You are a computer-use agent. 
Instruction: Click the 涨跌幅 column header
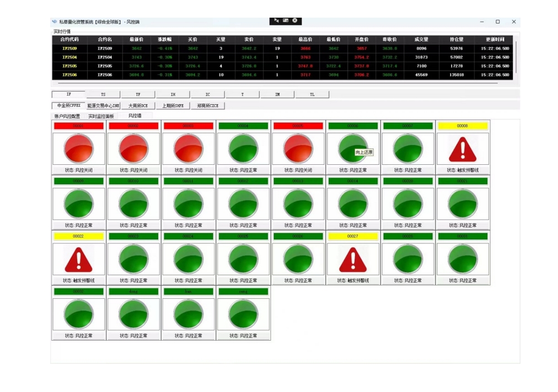(x=164, y=40)
